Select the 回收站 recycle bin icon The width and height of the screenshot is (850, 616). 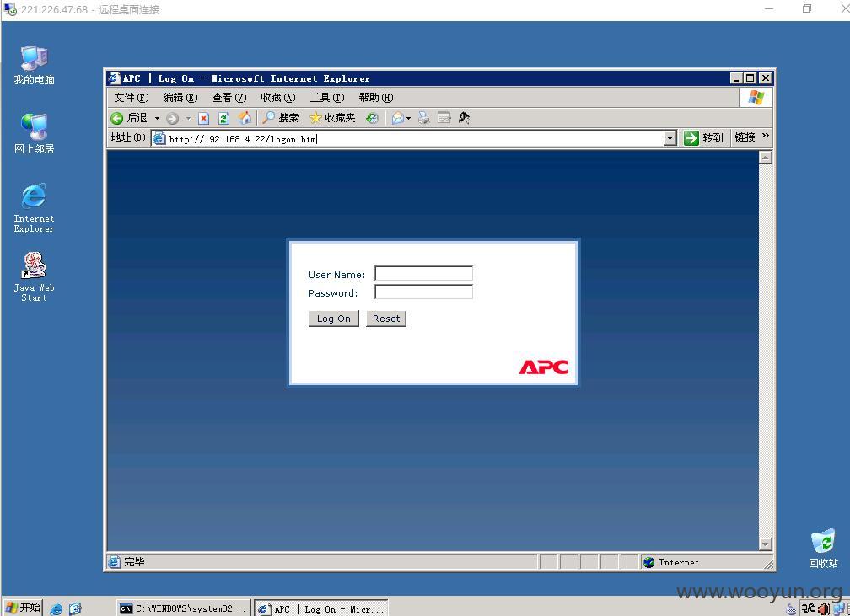(x=823, y=549)
